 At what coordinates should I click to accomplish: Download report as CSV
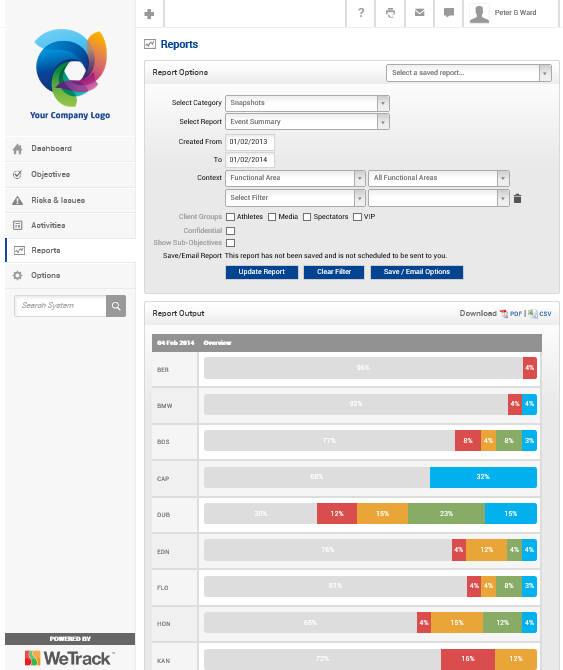click(x=540, y=314)
